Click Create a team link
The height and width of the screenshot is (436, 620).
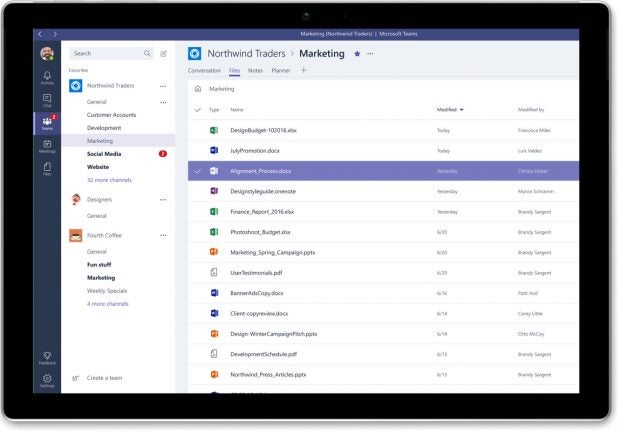click(x=104, y=378)
